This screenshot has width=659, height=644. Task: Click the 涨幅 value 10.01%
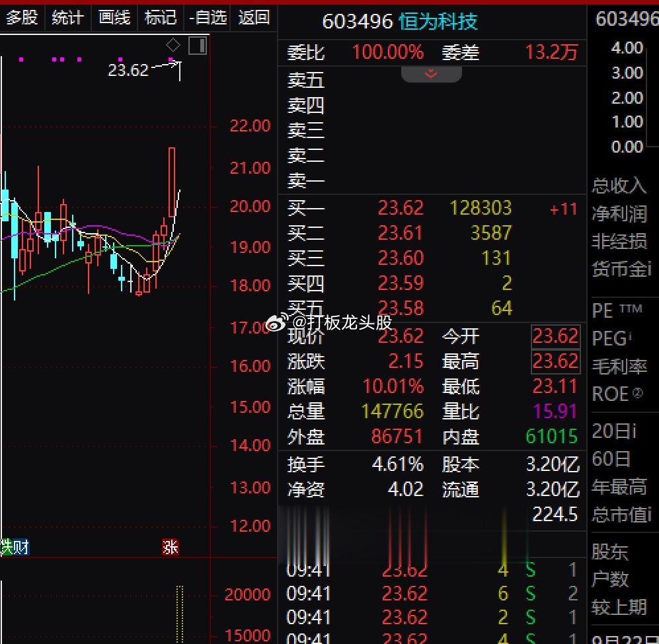(393, 386)
